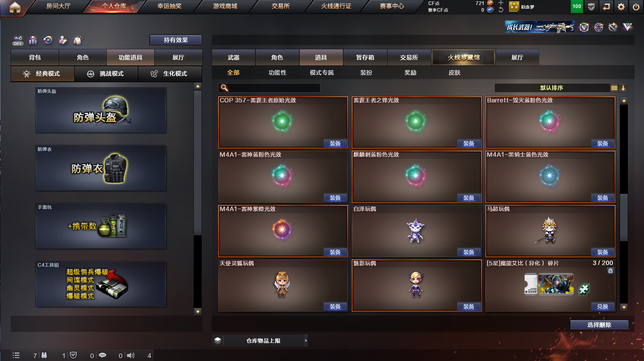This screenshot has height=361, width=644.
Task: Toggle the OFF switch icon above 背包
Action: tap(18, 41)
